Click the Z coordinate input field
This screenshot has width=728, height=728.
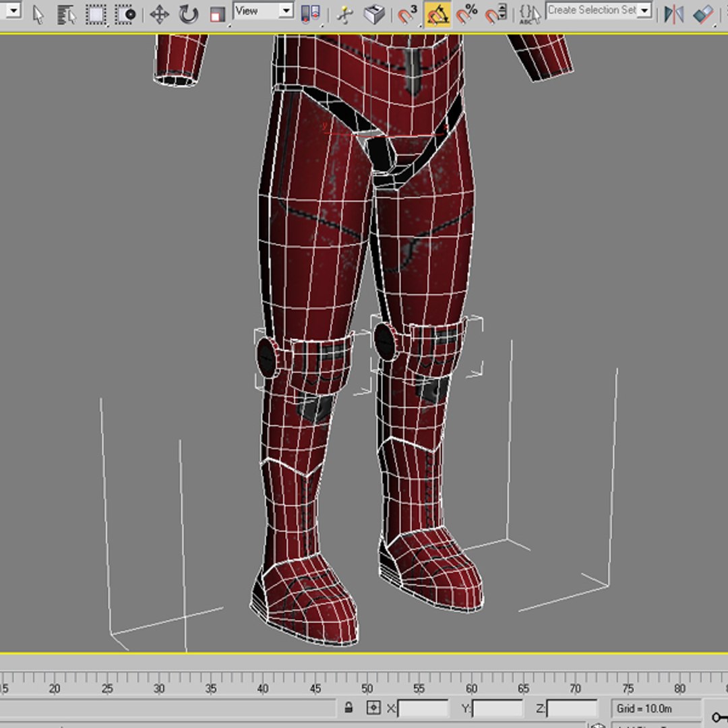point(572,708)
